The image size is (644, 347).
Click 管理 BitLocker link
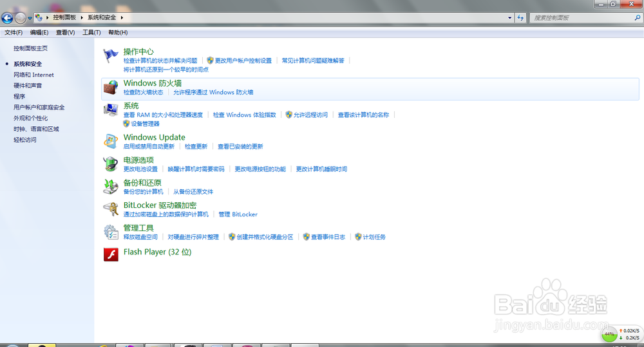tap(238, 214)
